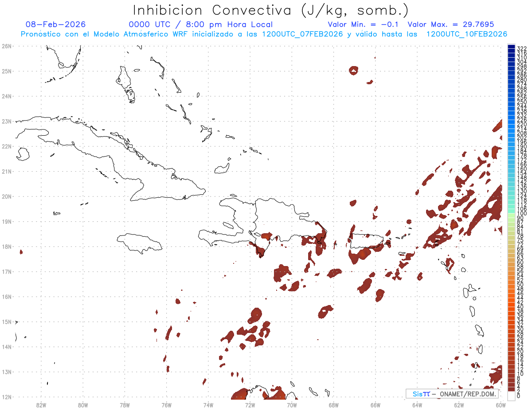This screenshot has width=532, height=411.
Task: Click the 13N latitude label
Action: [x=6, y=372]
